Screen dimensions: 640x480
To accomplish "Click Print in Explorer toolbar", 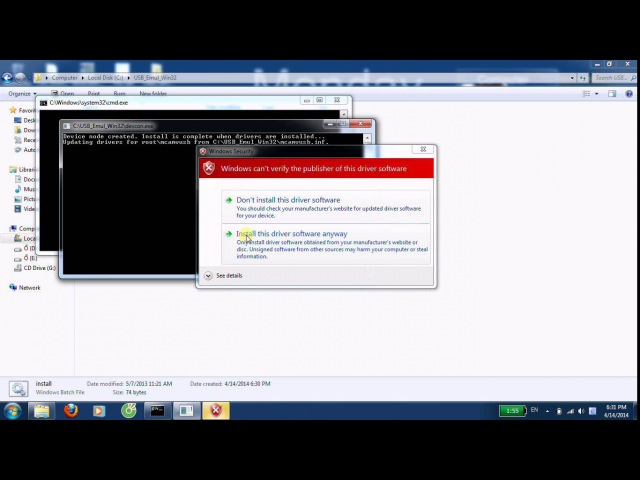I will pos(93,93).
